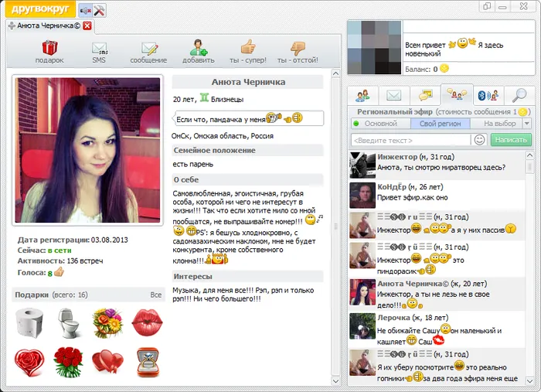This screenshot has height=392, width=541.
Task: Open the flower bouquet gift
Action: pyautogui.click(x=108, y=323)
